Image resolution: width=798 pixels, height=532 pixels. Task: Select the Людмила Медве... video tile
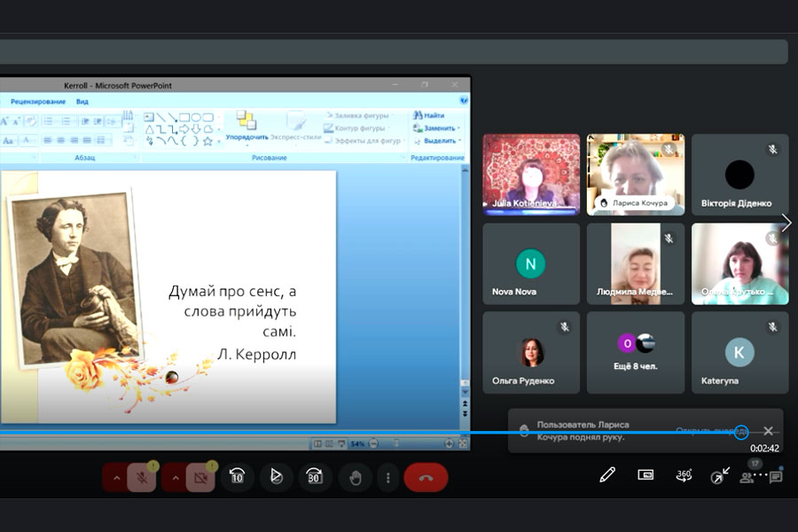tap(636, 263)
